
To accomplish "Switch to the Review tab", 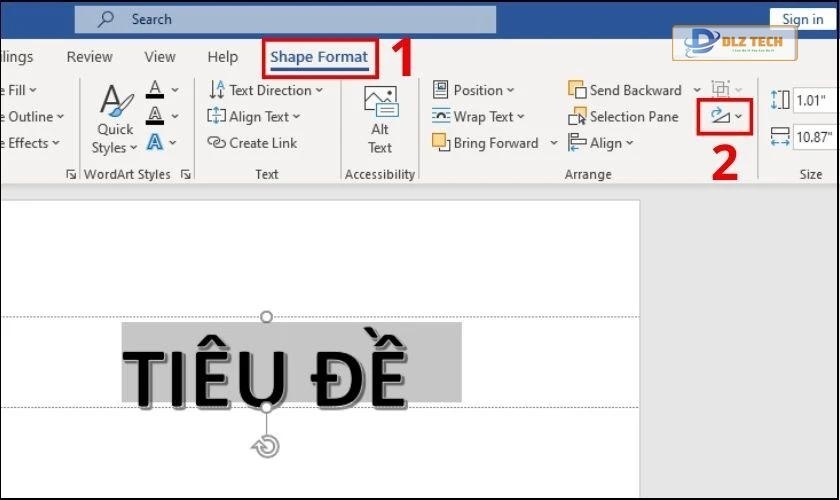I will (90, 57).
